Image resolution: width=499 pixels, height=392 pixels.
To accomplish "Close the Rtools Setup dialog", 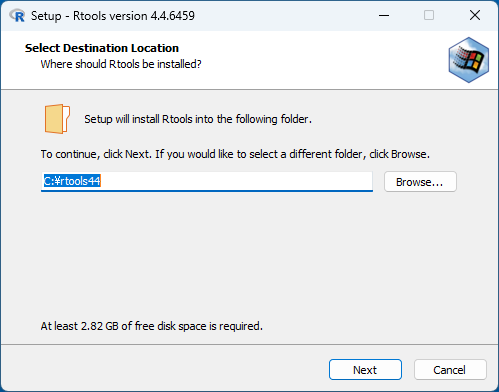I will (475, 15).
